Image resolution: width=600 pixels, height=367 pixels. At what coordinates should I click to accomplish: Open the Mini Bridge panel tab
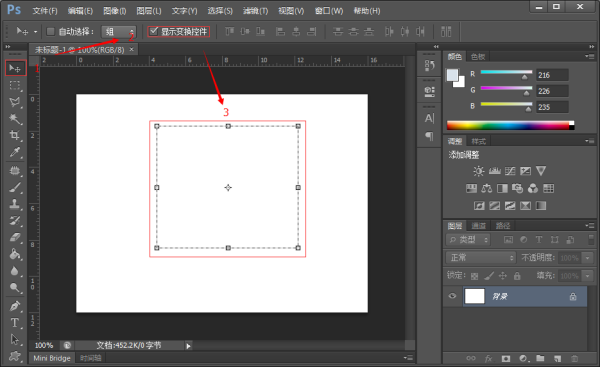[x=52, y=358]
